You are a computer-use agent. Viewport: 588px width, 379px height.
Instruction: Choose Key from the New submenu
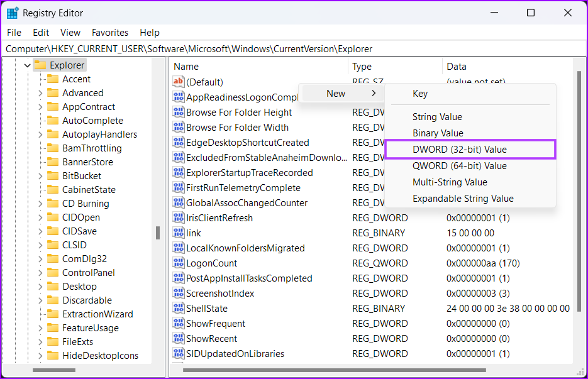point(470,94)
